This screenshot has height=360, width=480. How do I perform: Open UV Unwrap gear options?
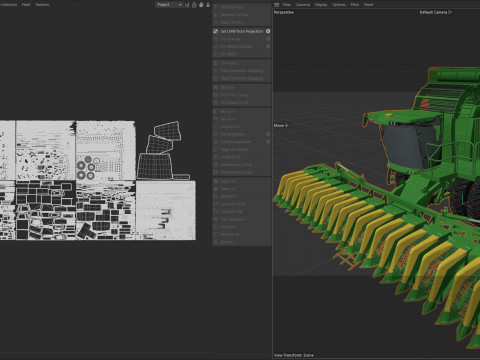268,39
